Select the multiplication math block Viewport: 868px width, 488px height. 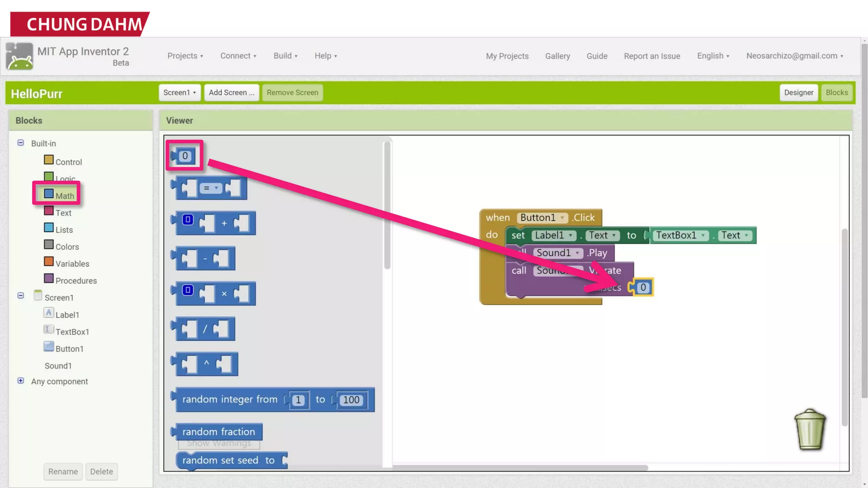point(224,294)
